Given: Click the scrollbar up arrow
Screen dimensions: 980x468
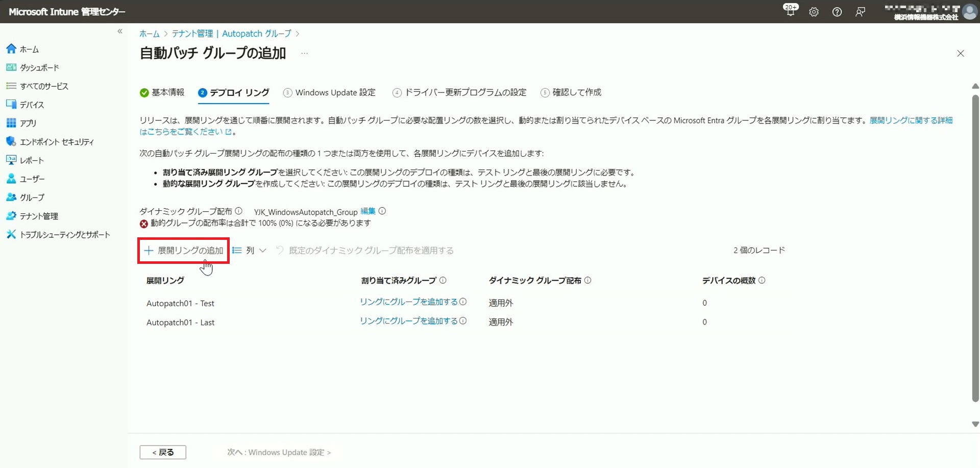Looking at the screenshot, I should [975, 86].
